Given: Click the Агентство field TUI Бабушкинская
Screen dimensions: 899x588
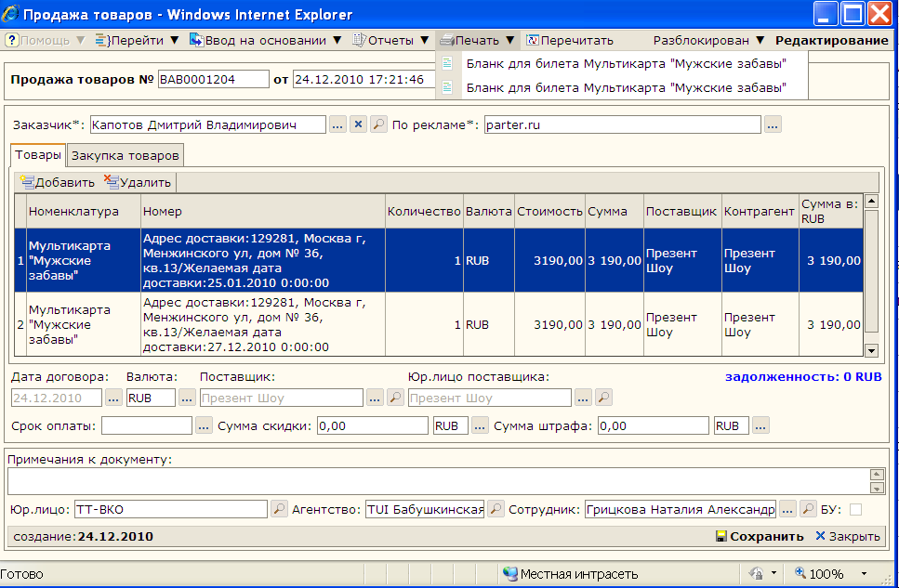Looking at the screenshot, I should 425,509.
